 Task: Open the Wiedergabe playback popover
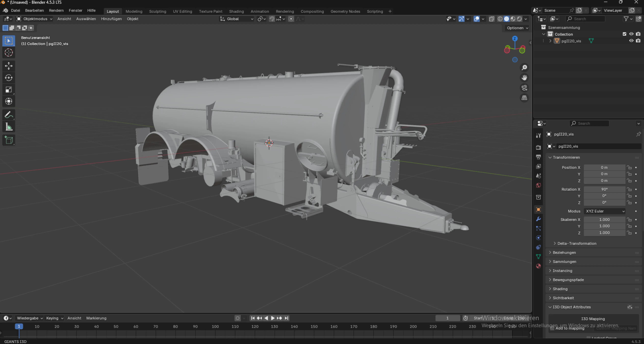30,318
